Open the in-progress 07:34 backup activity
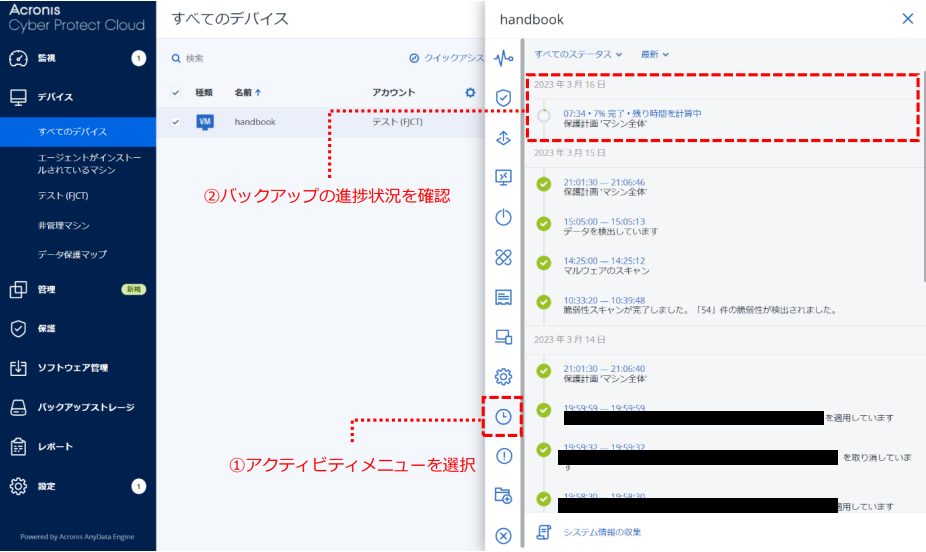926x552 pixels. coord(632,114)
